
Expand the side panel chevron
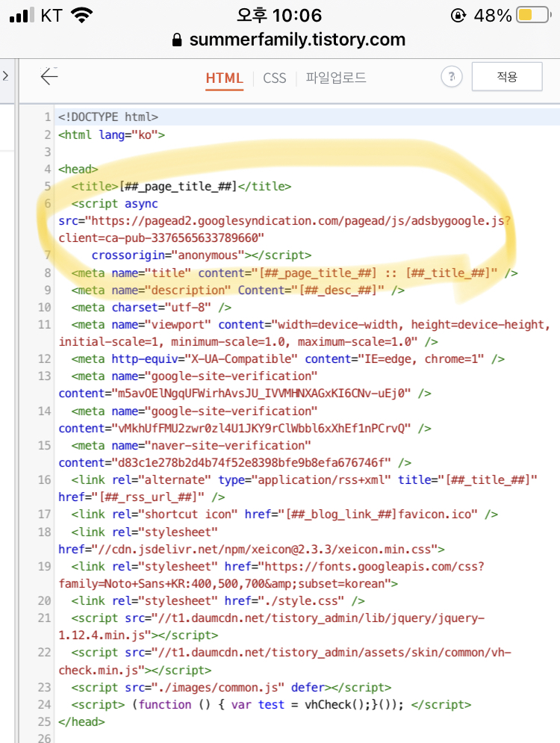[6, 76]
